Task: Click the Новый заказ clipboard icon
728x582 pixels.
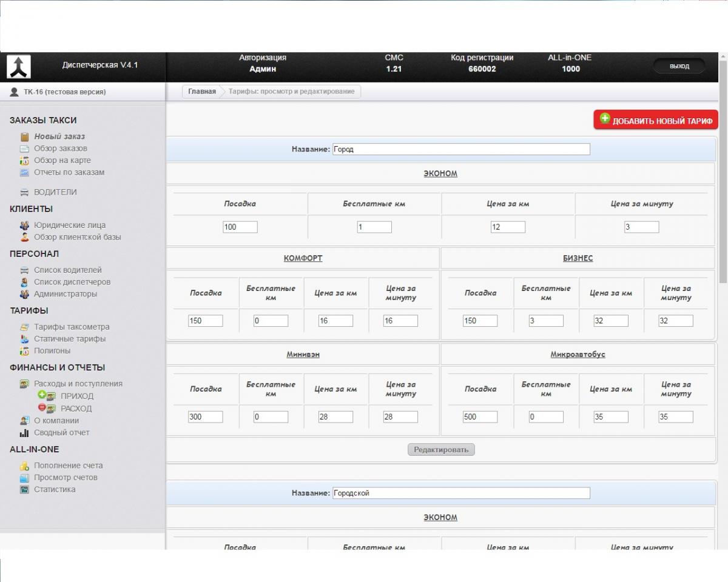Action: click(25, 137)
